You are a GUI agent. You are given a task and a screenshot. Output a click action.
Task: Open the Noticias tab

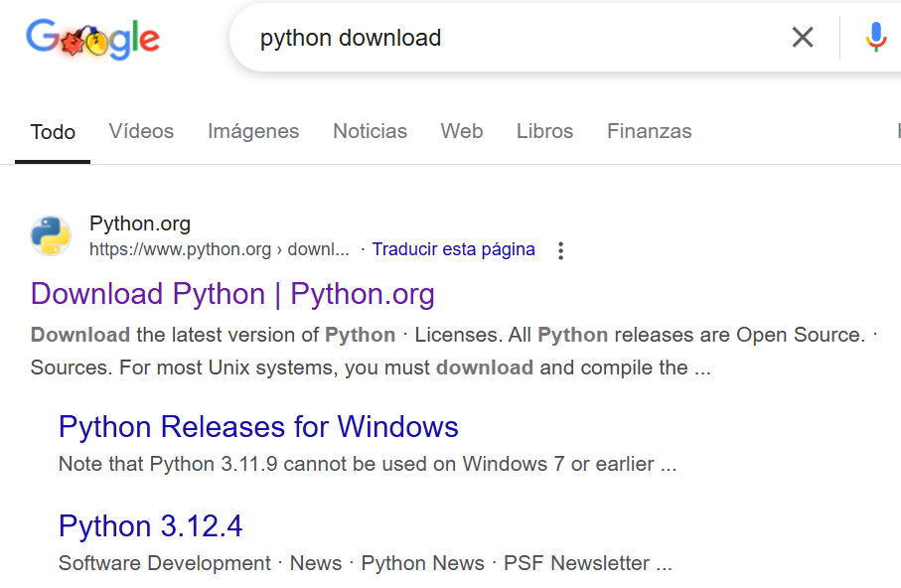tap(371, 132)
